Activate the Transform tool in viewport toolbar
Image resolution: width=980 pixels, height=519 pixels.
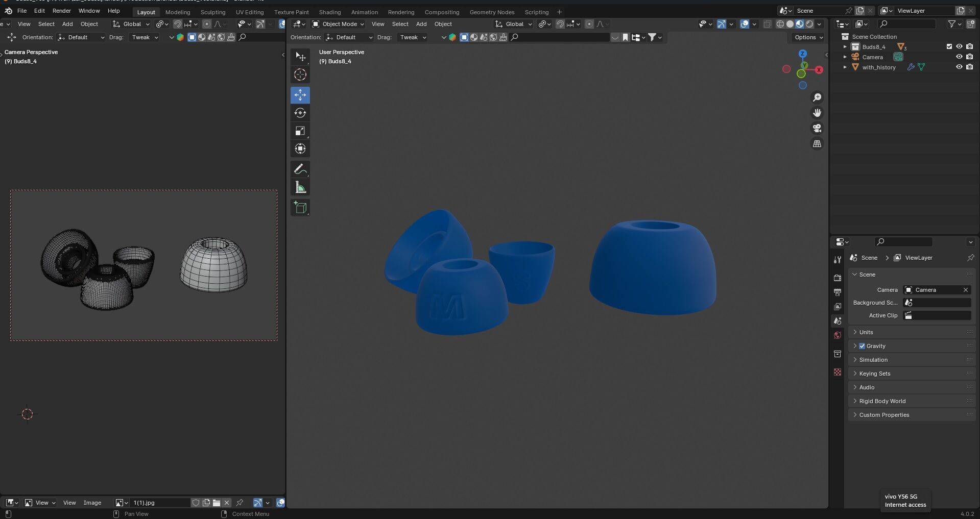pyautogui.click(x=300, y=149)
